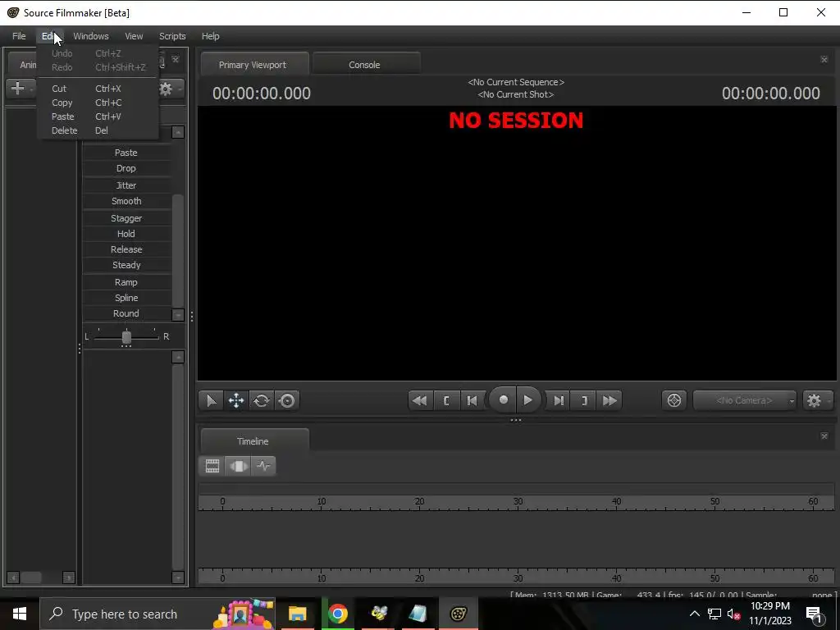Click the record button

(x=503, y=399)
